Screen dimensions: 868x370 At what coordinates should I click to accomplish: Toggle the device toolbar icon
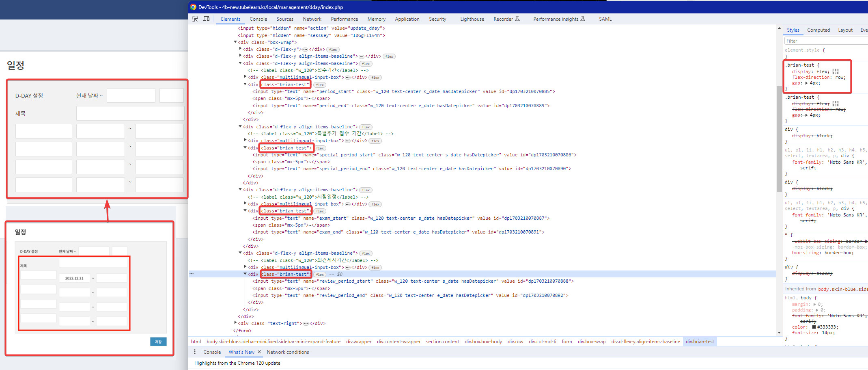pyautogui.click(x=206, y=19)
